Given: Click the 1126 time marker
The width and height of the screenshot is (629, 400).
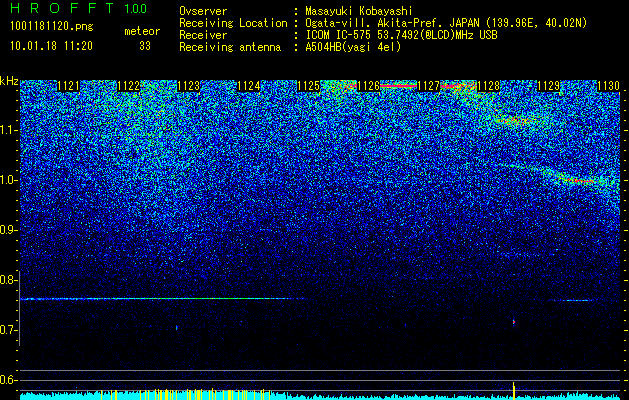Looking at the screenshot, I should pos(368,86).
